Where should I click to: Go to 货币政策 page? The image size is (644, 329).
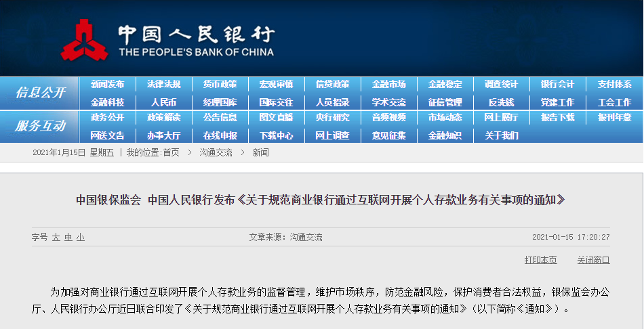pos(220,85)
